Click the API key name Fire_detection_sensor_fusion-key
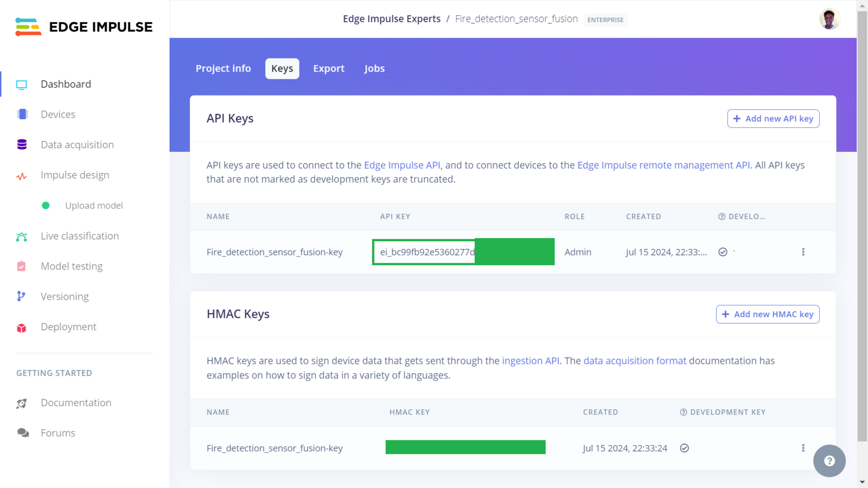Screen dimensions: 868x488 [x=275, y=252]
